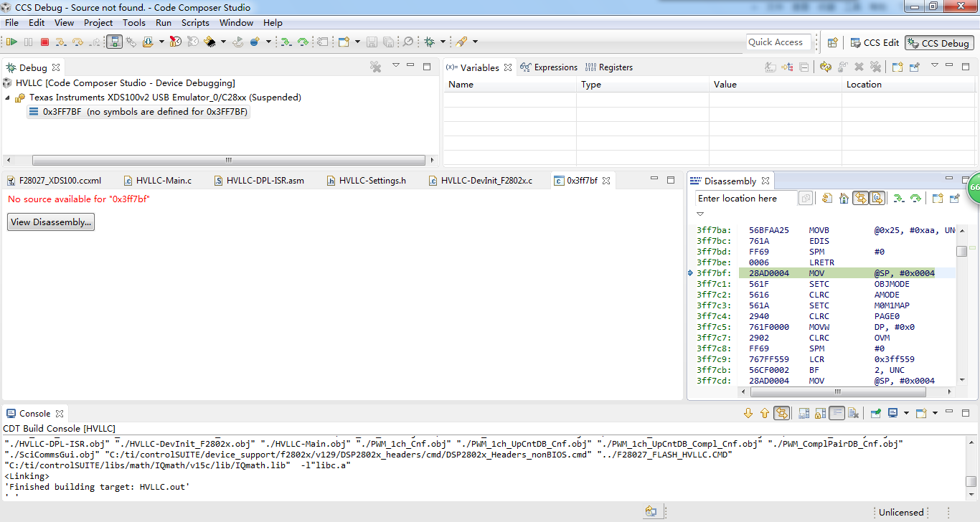Click Step Return in the main toolbar
Image resolution: width=980 pixels, height=522 pixels.
94,42
